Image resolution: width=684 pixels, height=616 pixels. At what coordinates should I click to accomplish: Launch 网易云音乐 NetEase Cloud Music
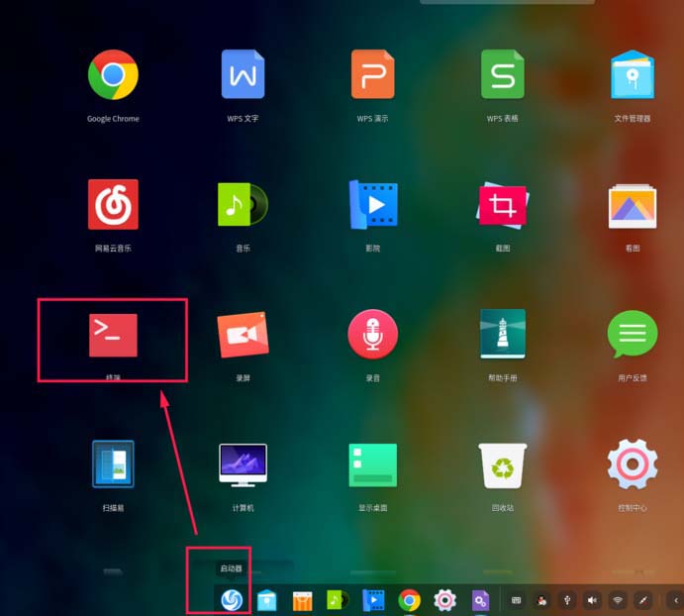click(113, 204)
